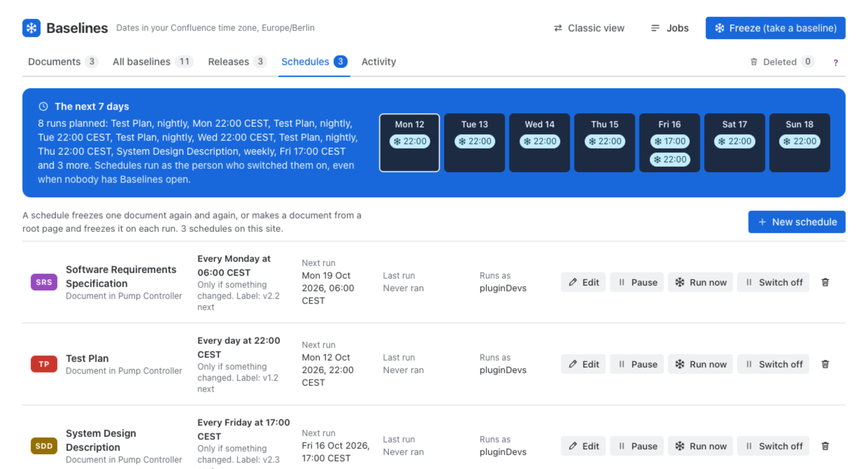Select the Mon 12 day card
Screen dimensions: 868x469
pos(410,142)
